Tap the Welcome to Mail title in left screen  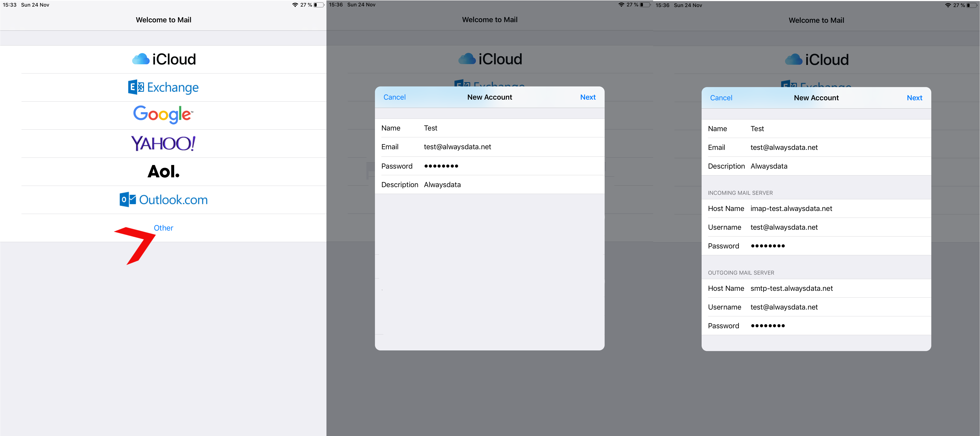164,20
